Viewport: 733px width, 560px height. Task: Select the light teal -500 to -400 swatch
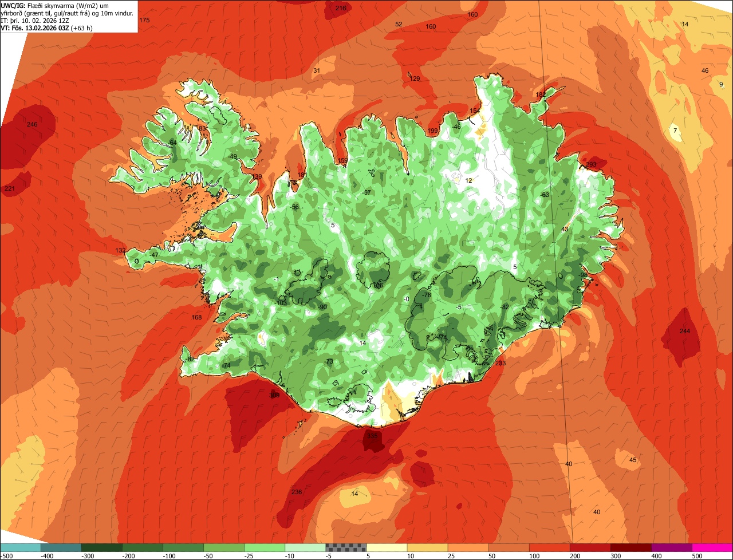click(x=20, y=547)
